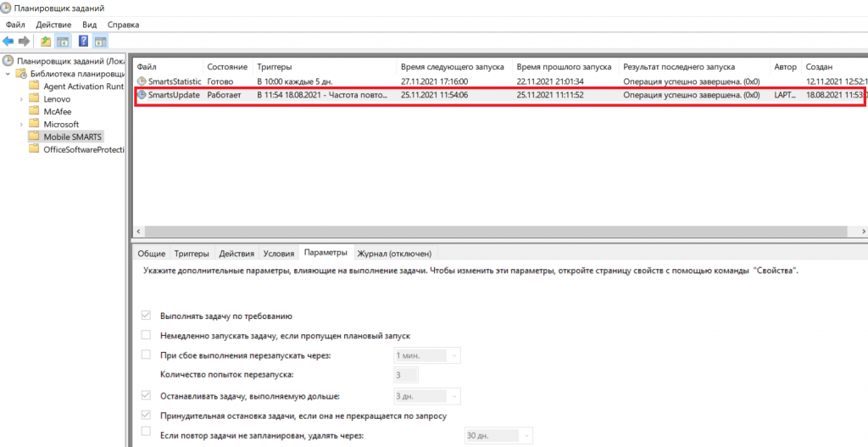Image resolution: width=868 pixels, height=447 pixels.
Task: Expand the Microsoft folder node
Action: (x=21, y=124)
